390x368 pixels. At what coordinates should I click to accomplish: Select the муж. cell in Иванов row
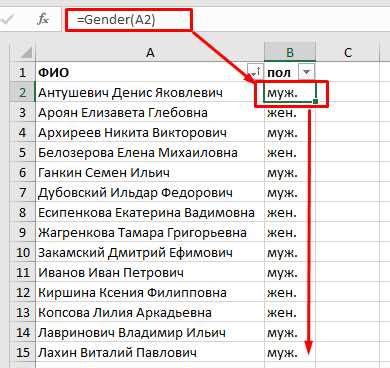(x=290, y=272)
